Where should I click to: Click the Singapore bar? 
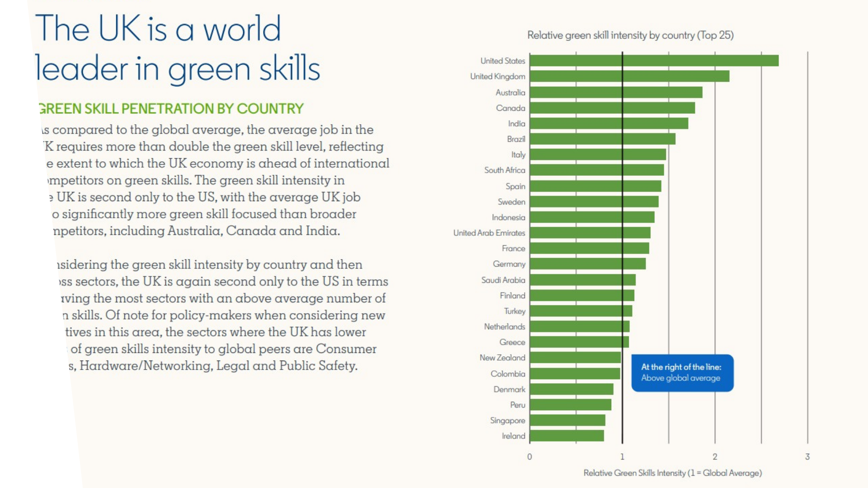tap(567, 420)
